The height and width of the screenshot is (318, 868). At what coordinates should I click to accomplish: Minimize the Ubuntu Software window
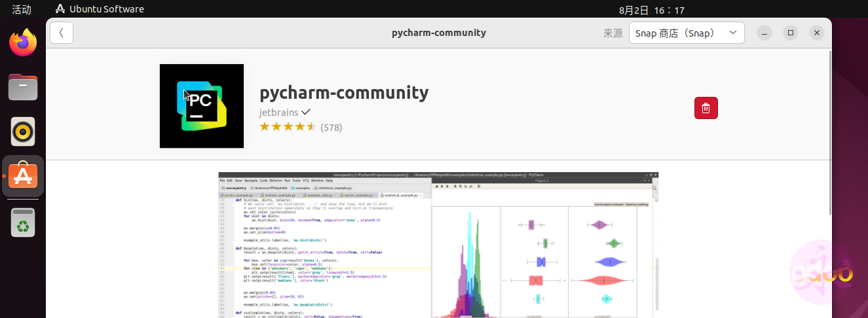[x=765, y=33]
